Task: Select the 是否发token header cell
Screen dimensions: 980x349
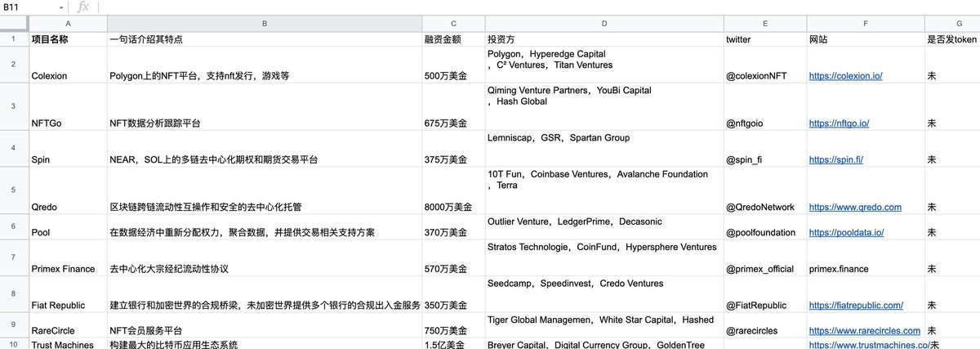Action: pos(952,38)
